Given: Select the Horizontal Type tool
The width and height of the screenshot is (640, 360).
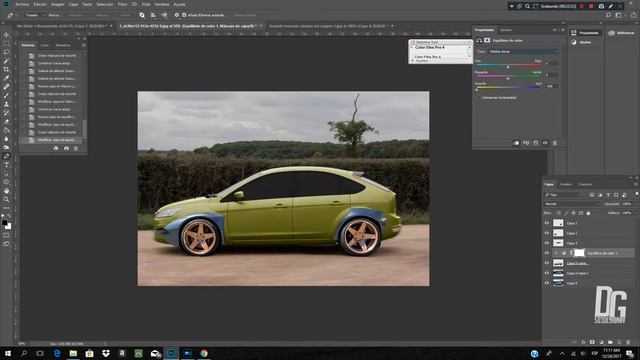Looking at the screenshot, I should 7,165.
